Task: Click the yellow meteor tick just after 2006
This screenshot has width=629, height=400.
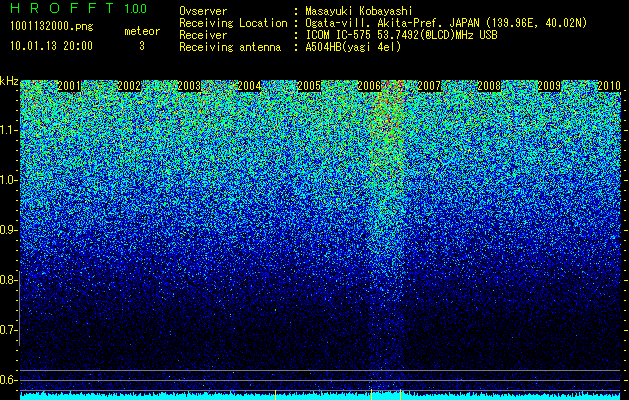Action: pos(372,395)
